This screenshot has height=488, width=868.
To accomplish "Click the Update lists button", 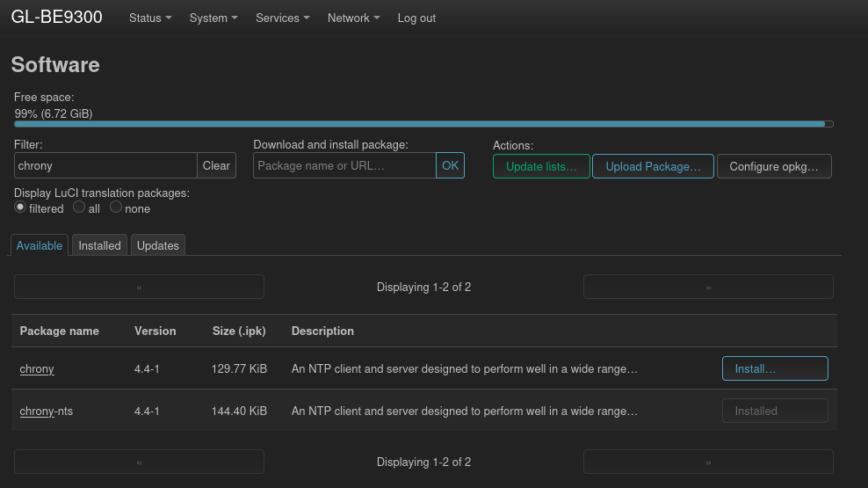I will click(x=541, y=166).
